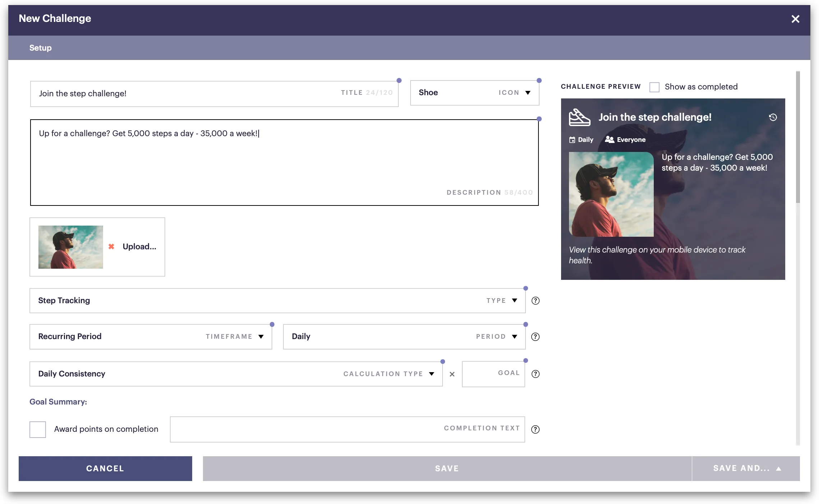Open the Shoe icon dropdown
Screen dimensions: 819x504
[x=475, y=93]
